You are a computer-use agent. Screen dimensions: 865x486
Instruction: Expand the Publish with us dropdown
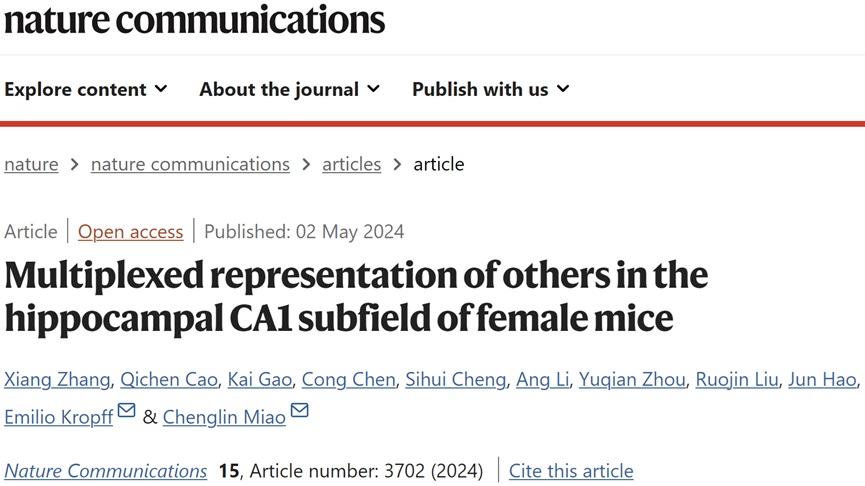(x=490, y=89)
